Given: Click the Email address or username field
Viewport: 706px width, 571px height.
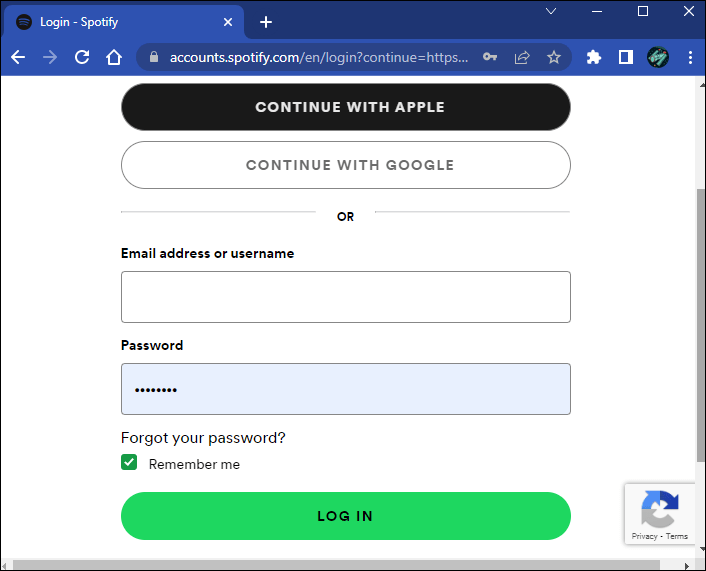Looking at the screenshot, I should coord(346,297).
